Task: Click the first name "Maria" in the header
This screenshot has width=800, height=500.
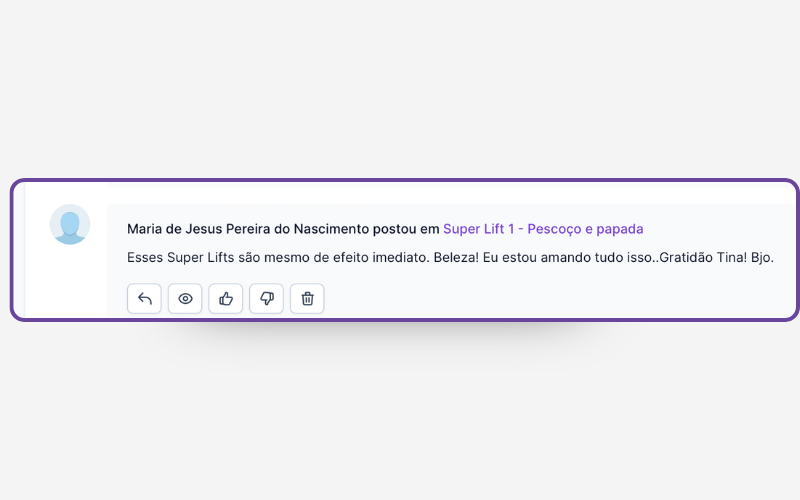Action: (145, 229)
